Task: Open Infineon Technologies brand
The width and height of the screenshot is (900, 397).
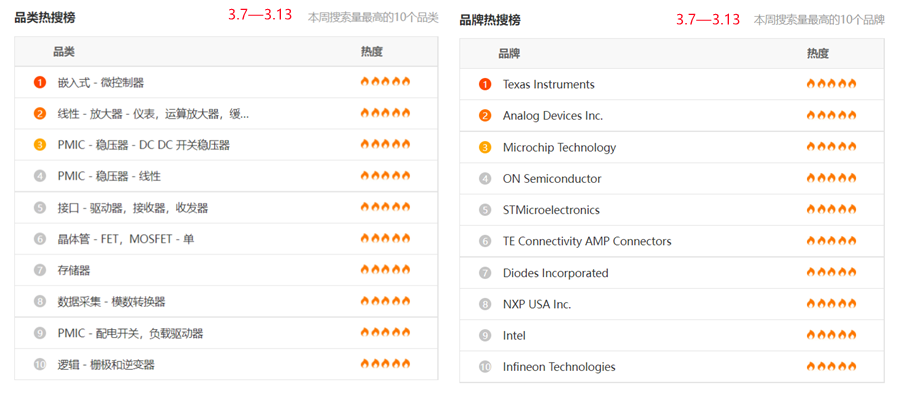Action: pos(559,367)
